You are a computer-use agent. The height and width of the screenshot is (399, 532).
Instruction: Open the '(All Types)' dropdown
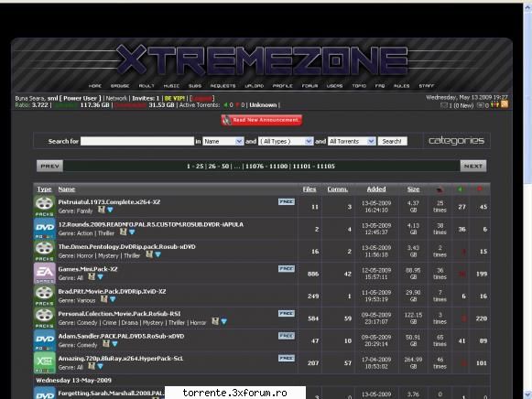(286, 141)
